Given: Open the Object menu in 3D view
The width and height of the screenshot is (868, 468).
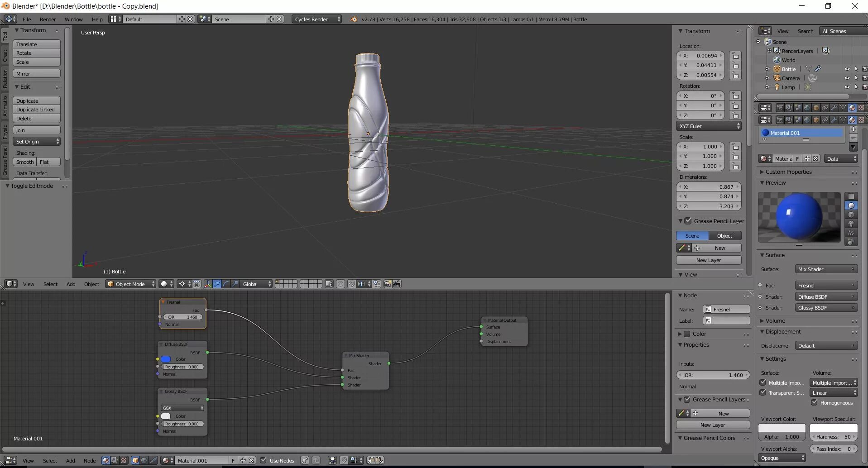Looking at the screenshot, I should (91, 284).
